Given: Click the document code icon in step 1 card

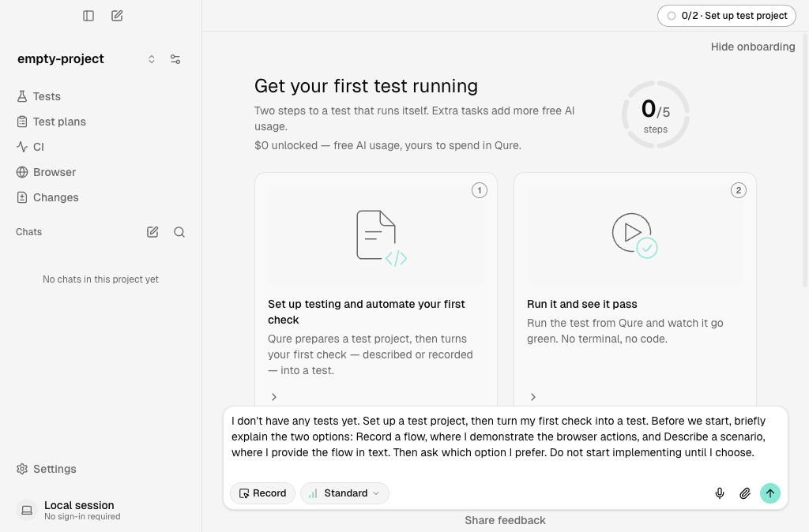Looking at the screenshot, I should [382, 238].
